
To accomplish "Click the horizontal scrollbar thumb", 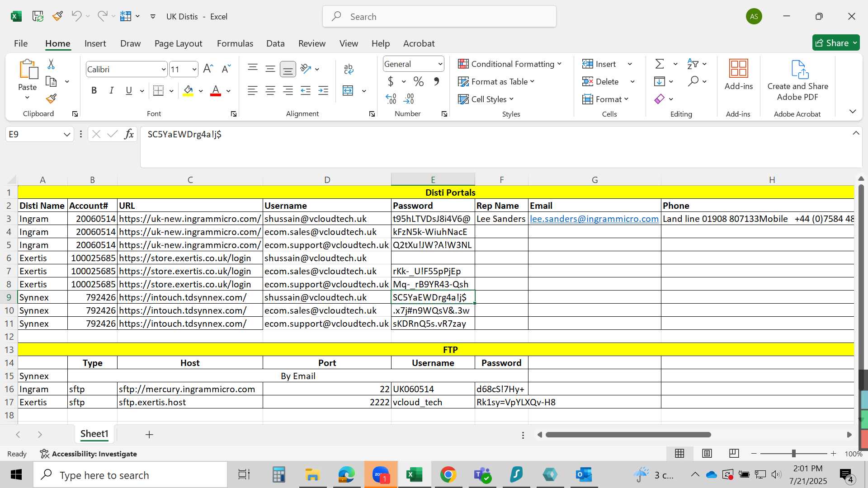I will pos(628,435).
